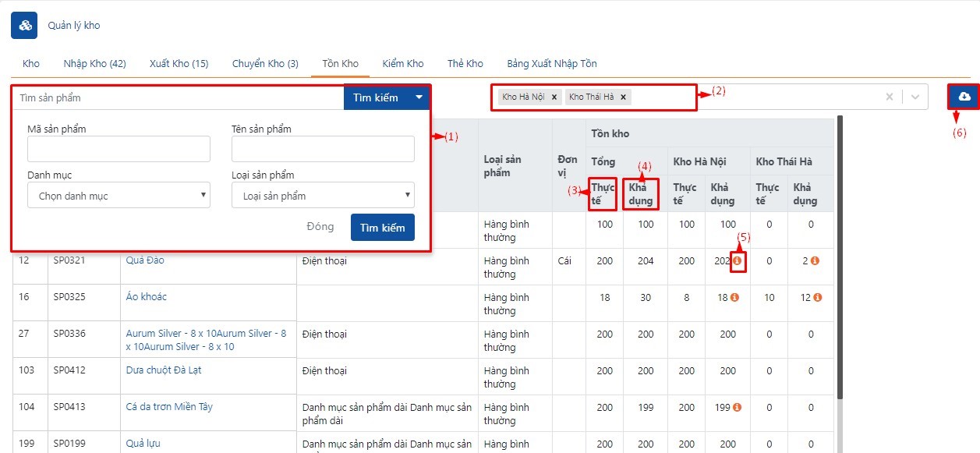Click the warehouse management logo icon
The height and width of the screenshot is (453, 980).
24,26
